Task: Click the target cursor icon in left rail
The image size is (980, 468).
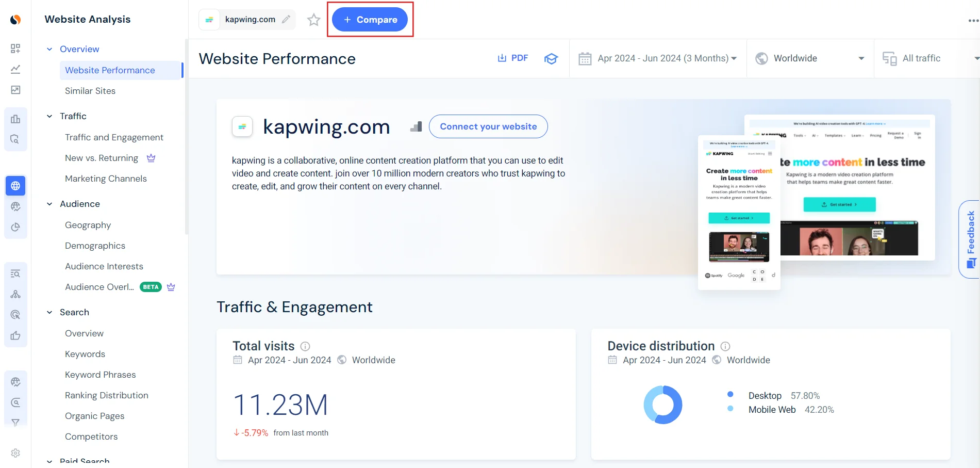Action: click(x=15, y=315)
